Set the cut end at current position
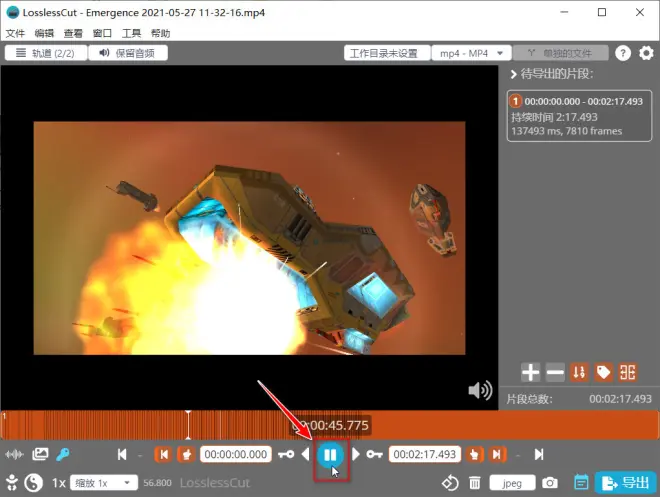This screenshot has height=497, width=660. [x=474, y=454]
